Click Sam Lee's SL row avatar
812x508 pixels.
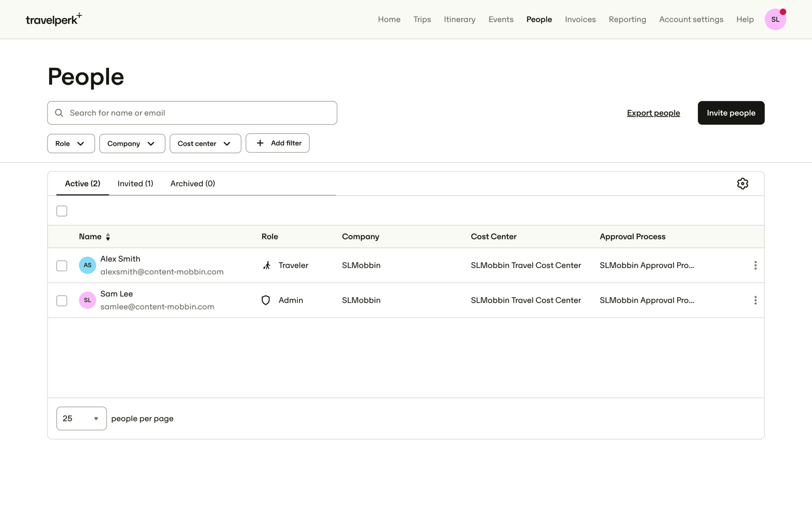point(88,300)
